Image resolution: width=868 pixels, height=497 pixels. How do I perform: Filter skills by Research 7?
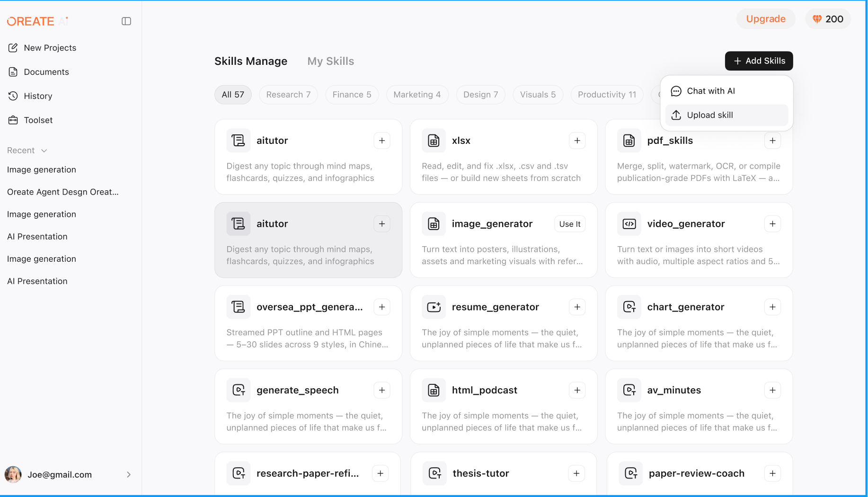(289, 95)
